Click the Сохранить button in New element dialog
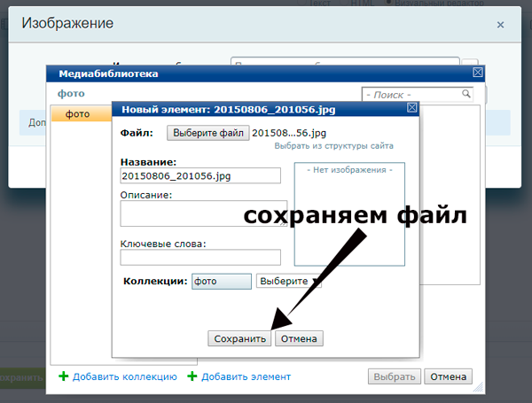532x403 pixels. tap(239, 338)
